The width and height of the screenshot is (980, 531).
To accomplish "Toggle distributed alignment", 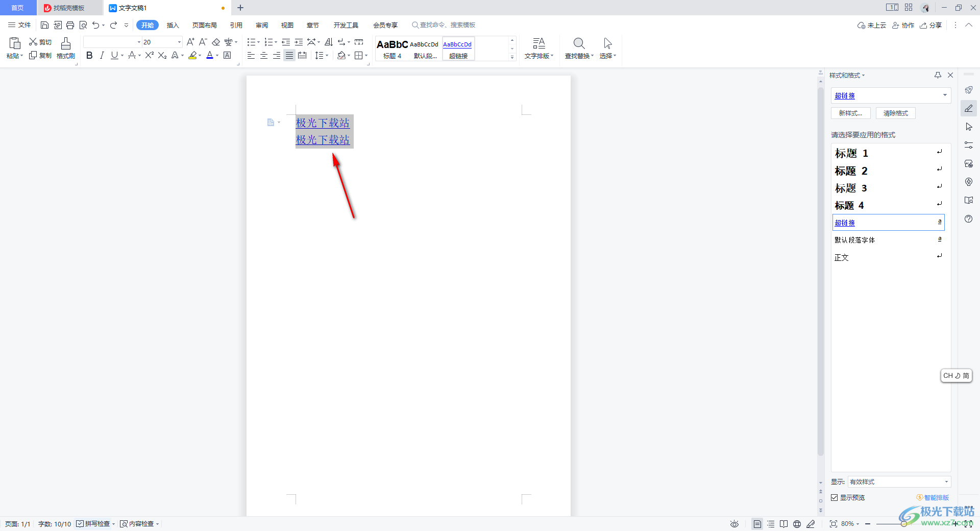I will click(x=302, y=55).
